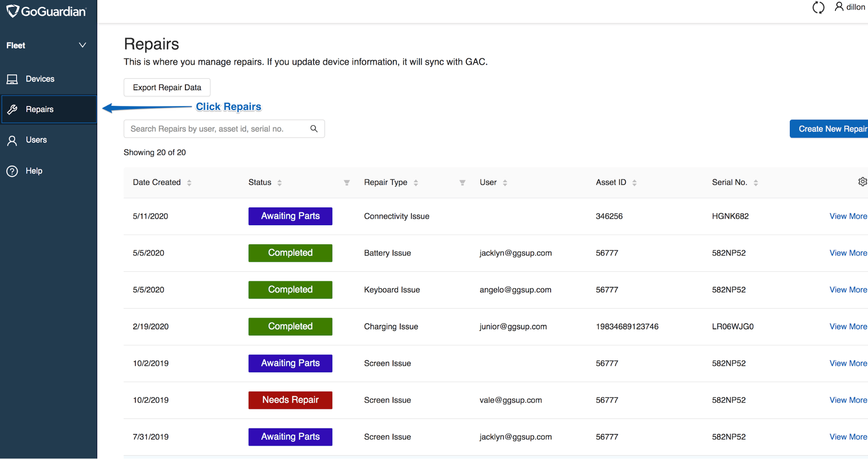Open the Repair Type column filter funnel

click(x=462, y=183)
